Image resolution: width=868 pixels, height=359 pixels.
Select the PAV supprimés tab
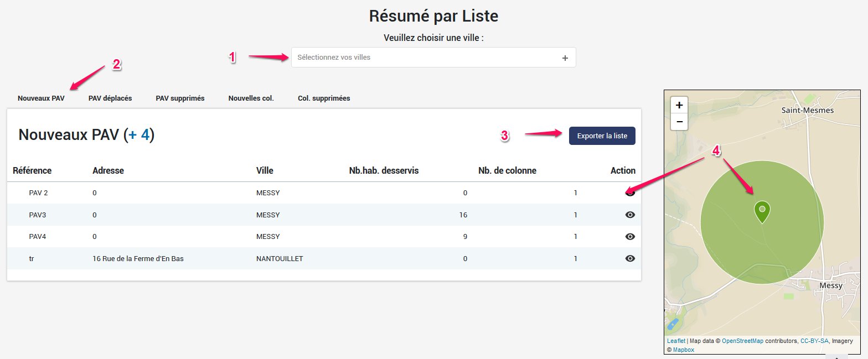pyautogui.click(x=180, y=98)
